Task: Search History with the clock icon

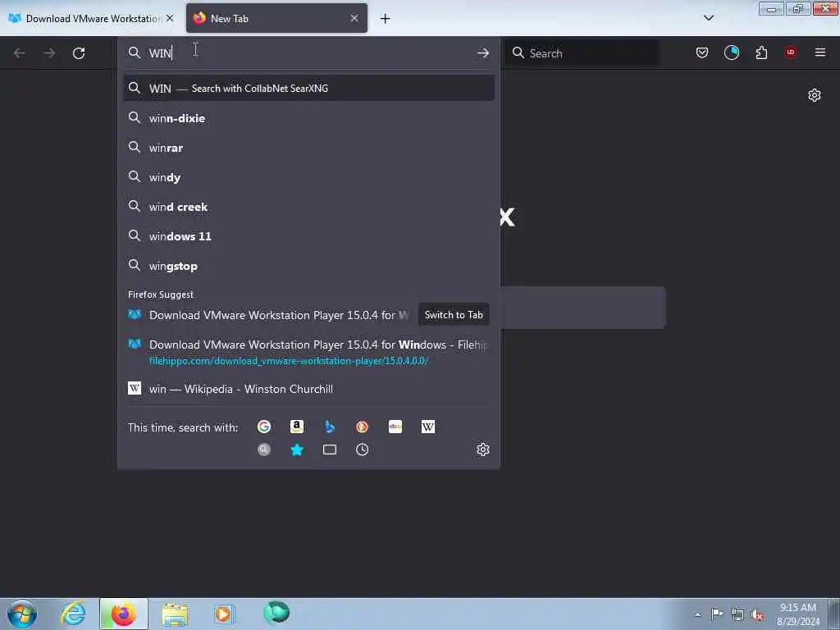Action: [362, 450]
